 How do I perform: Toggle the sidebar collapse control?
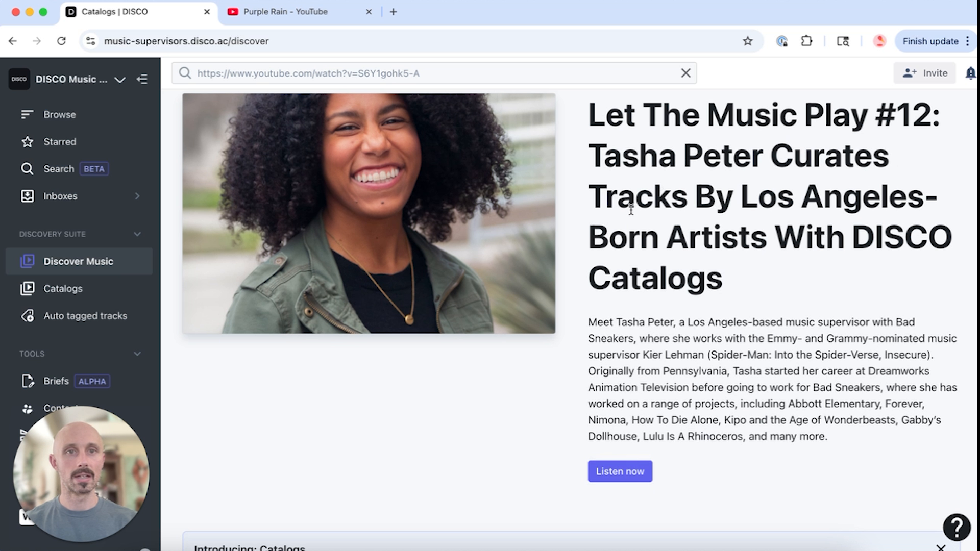[x=142, y=80]
